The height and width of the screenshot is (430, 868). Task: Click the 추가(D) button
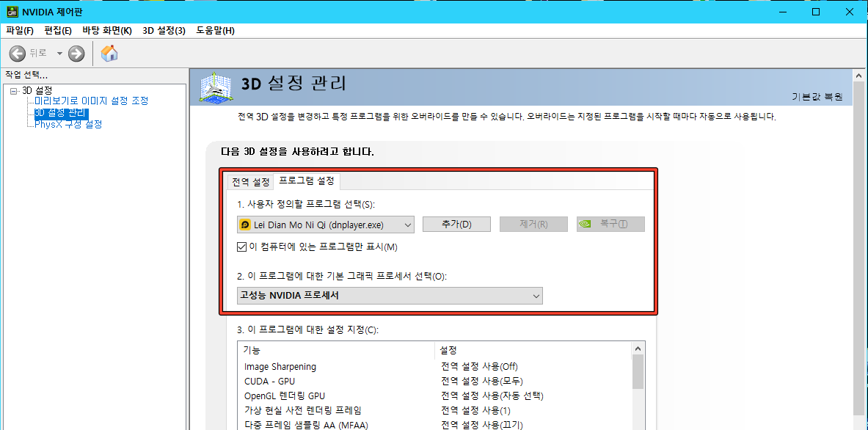456,224
